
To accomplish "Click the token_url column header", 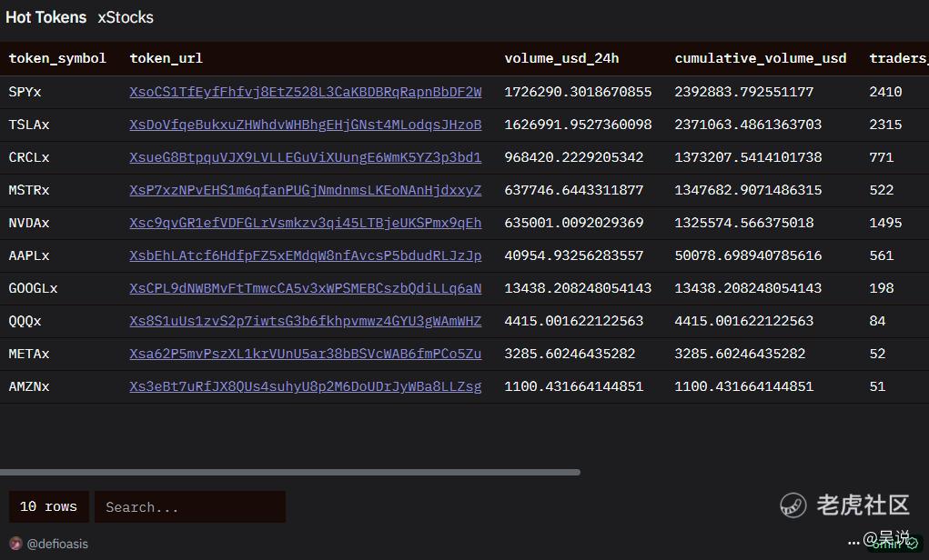I will coord(166,58).
